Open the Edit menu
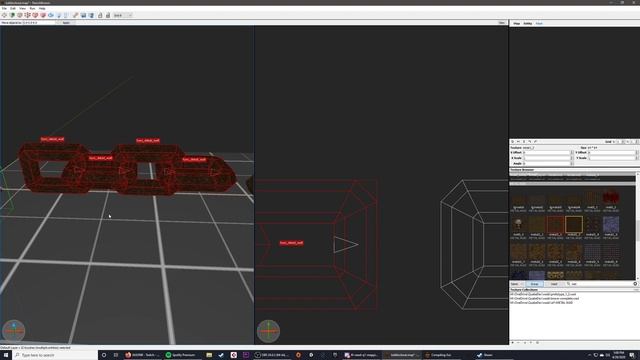 coord(13,9)
